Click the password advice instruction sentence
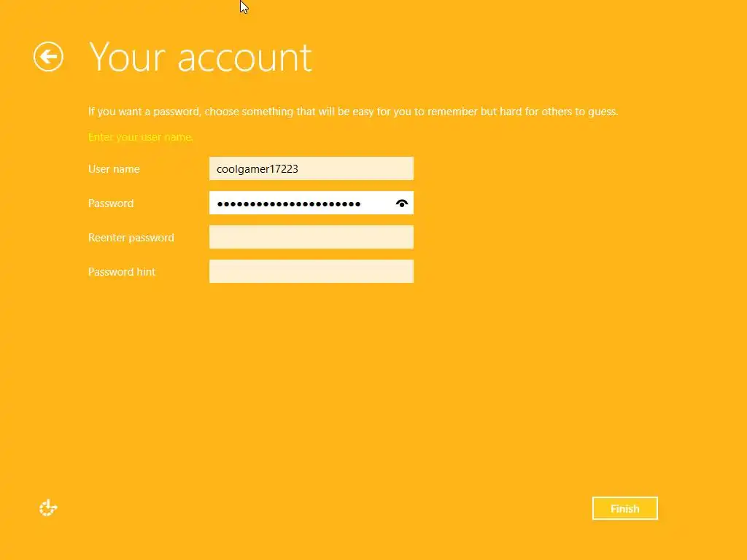The image size is (747, 560). click(x=353, y=112)
